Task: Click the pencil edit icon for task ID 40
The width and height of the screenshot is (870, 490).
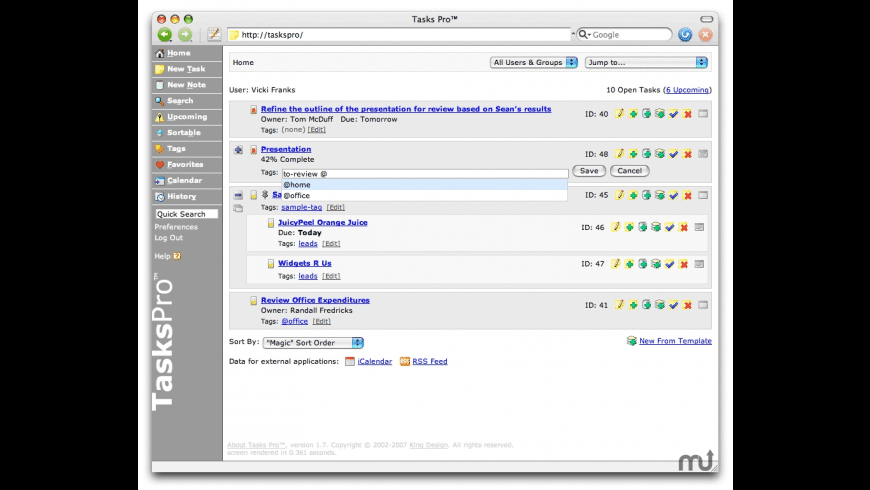Action: pos(619,114)
